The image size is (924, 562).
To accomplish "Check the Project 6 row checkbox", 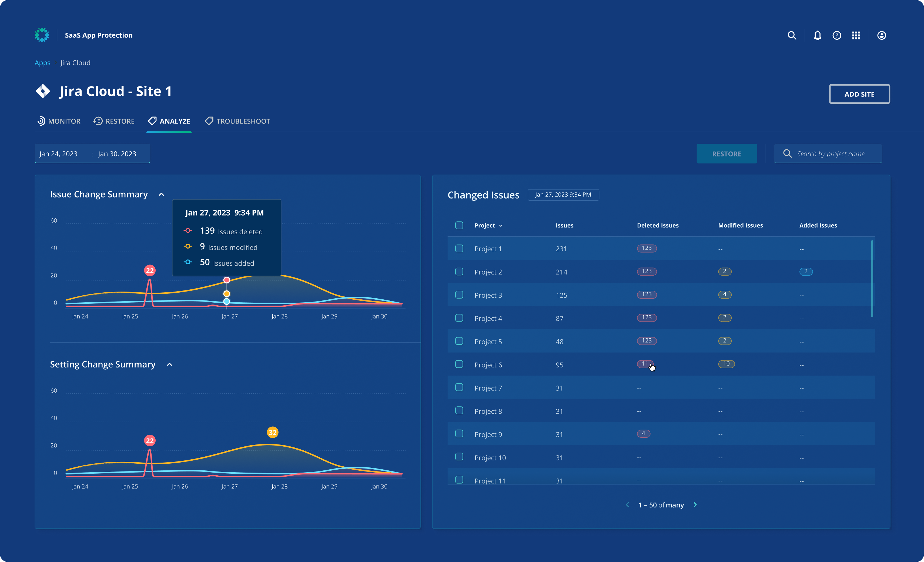I will tap(459, 364).
